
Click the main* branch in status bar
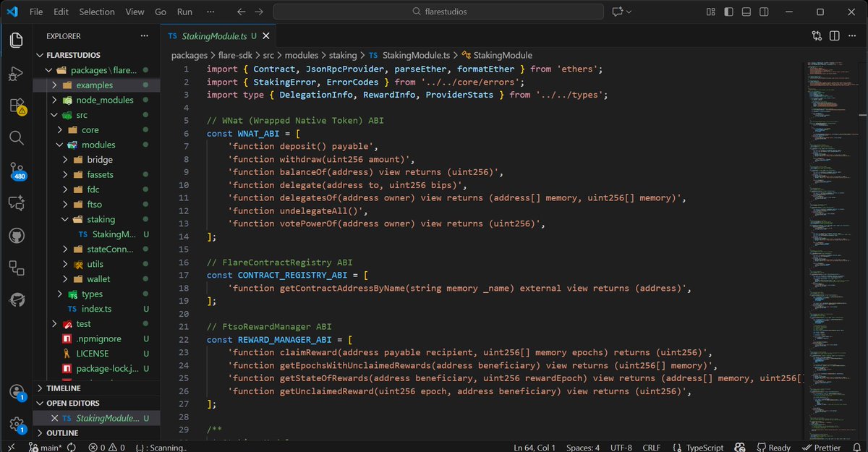click(44, 447)
